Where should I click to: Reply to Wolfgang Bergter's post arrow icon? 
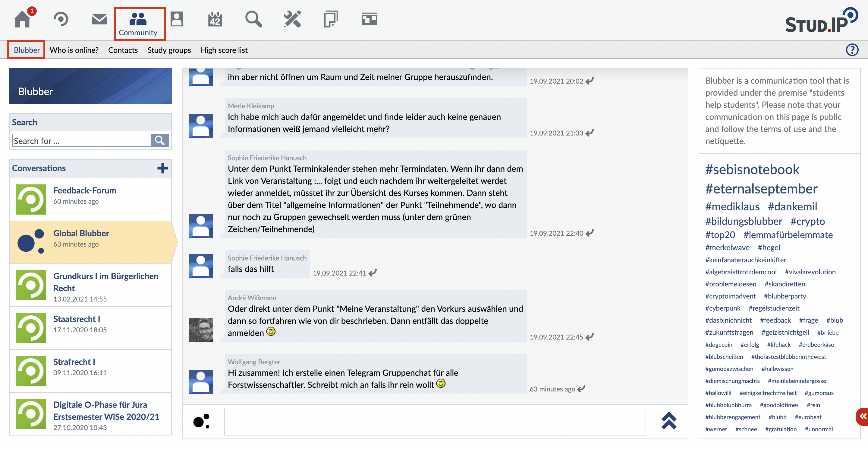(581, 389)
